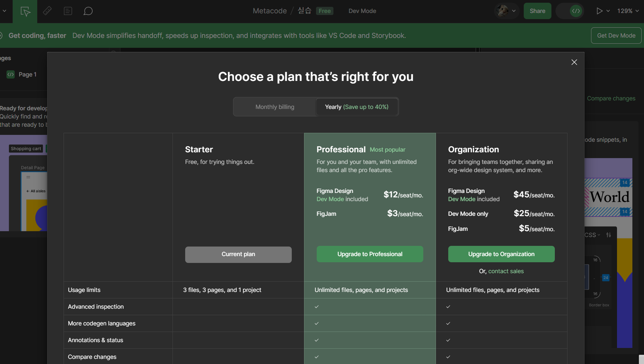Click the $45/seat/mo. price
Screen dimensions: 644x364
coord(534,195)
